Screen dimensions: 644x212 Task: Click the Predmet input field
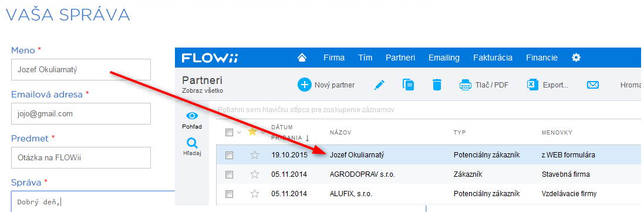pyautogui.click(x=81, y=157)
